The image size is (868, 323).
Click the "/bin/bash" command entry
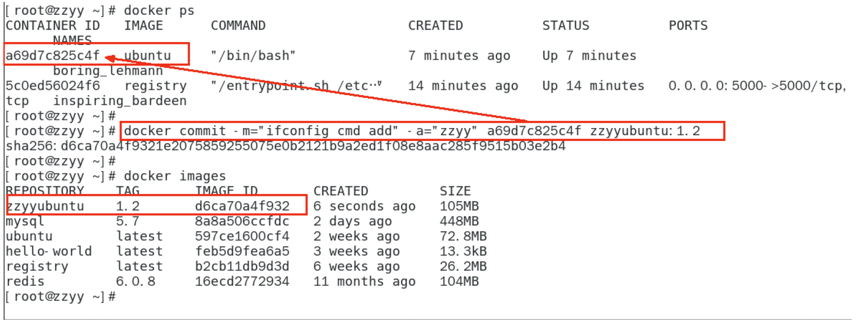(x=253, y=56)
